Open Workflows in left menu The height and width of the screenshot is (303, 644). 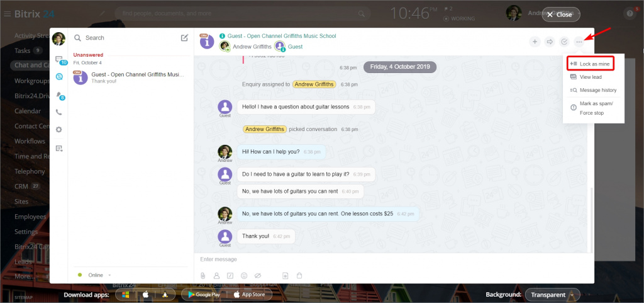point(30,141)
